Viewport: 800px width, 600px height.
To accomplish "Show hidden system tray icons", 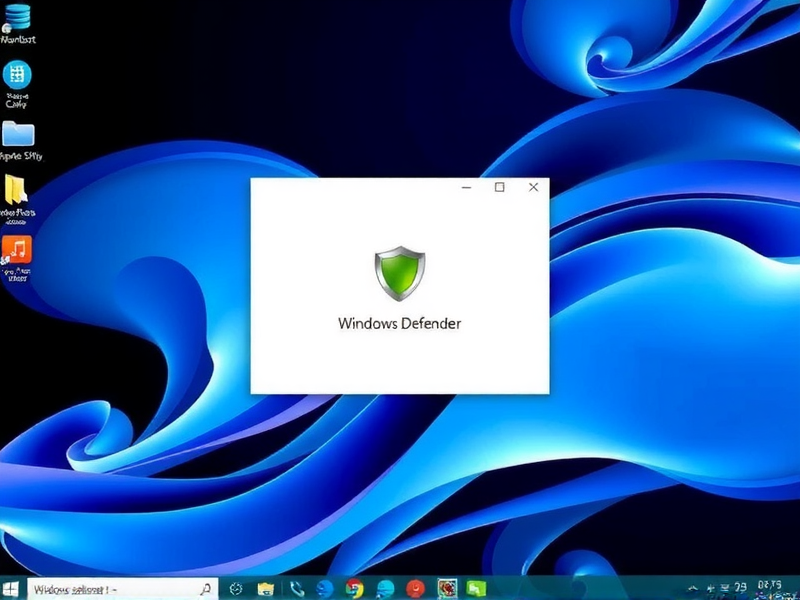I will [693, 588].
